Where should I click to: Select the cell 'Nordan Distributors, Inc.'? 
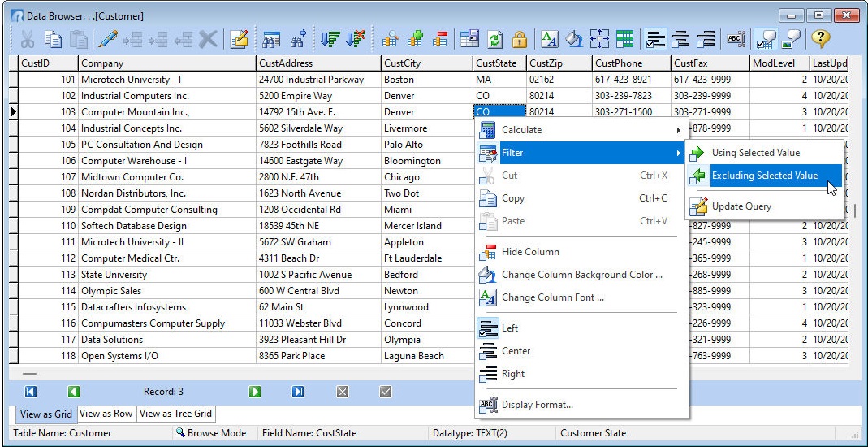[x=167, y=194]
